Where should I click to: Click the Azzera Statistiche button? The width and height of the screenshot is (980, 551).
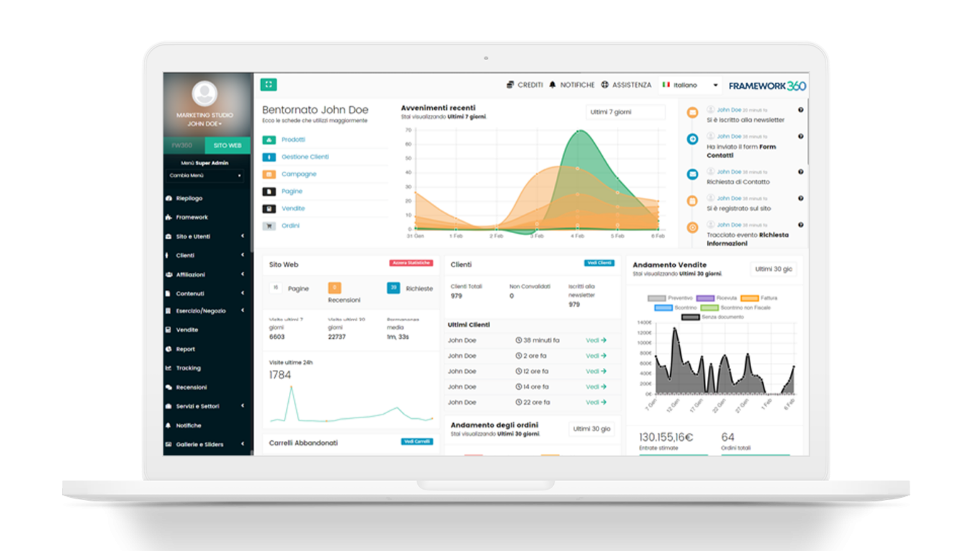tap(411, 263)
